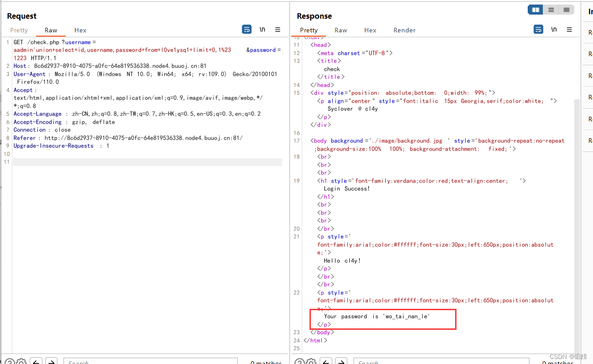Switch Response view to Render tab
The image size is (593, 364).
click(404, 30)
